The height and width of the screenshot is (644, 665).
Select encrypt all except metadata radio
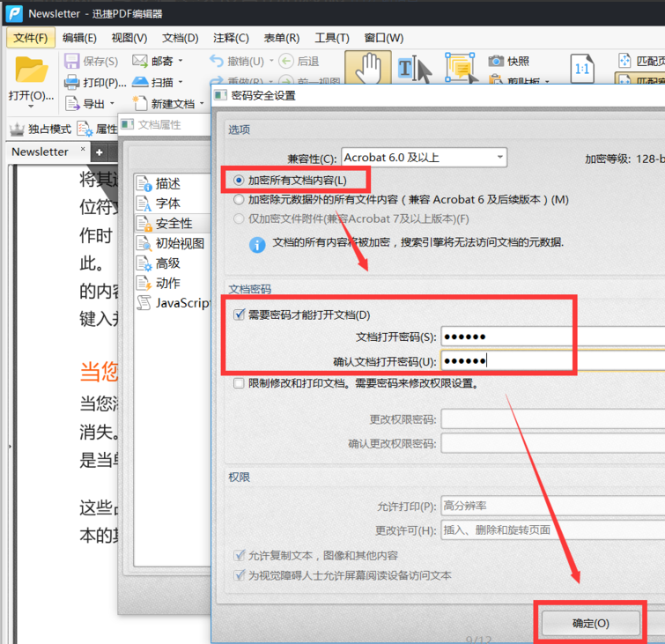239,199
